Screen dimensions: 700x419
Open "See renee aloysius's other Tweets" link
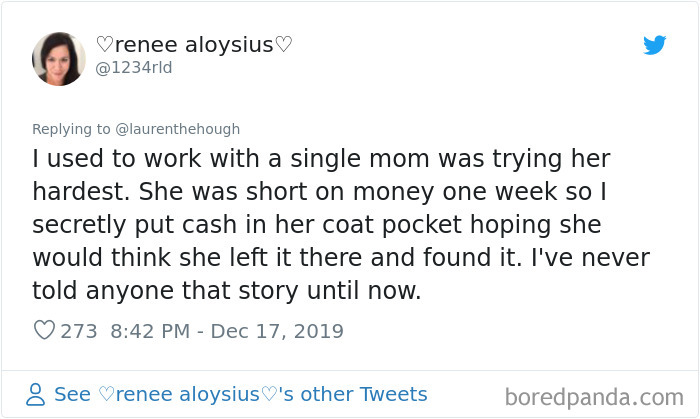click(240, 394)
